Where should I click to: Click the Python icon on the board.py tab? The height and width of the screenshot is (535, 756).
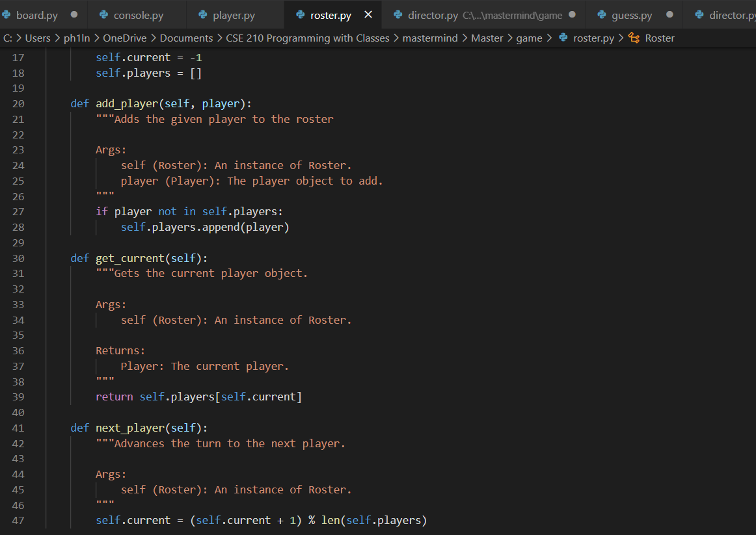pos(7,13)
